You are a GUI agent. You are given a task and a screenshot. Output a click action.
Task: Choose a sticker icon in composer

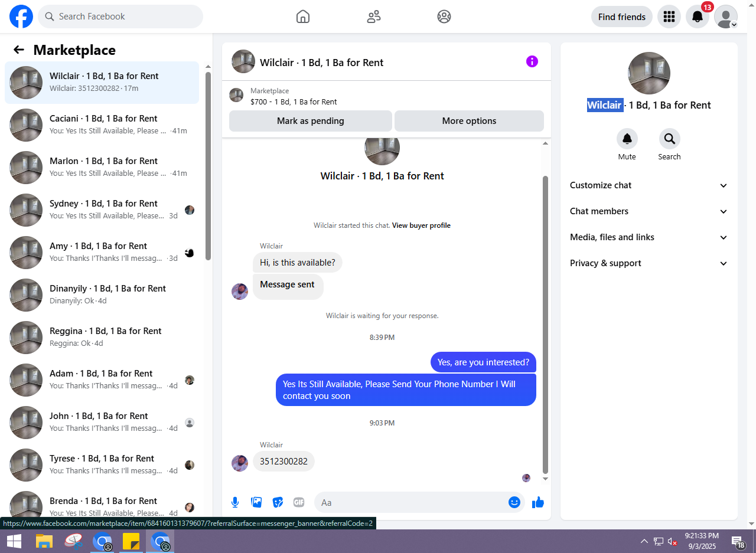coord(278,502)
